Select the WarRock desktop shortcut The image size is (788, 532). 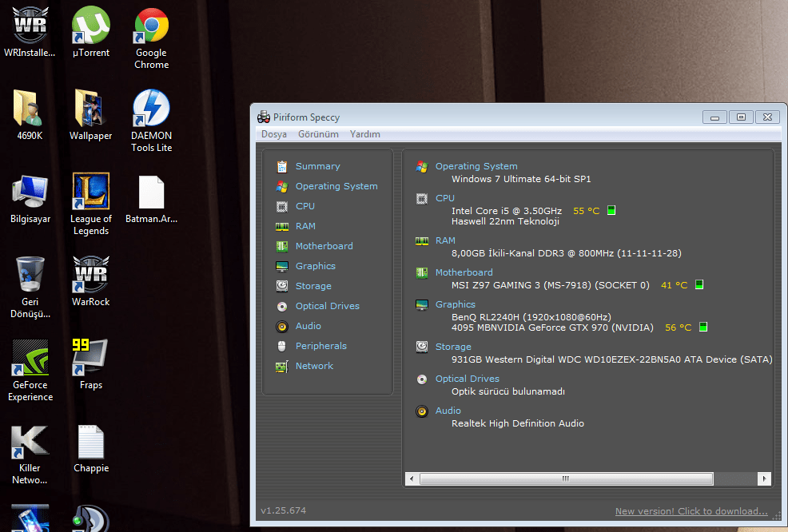(91, 281)
